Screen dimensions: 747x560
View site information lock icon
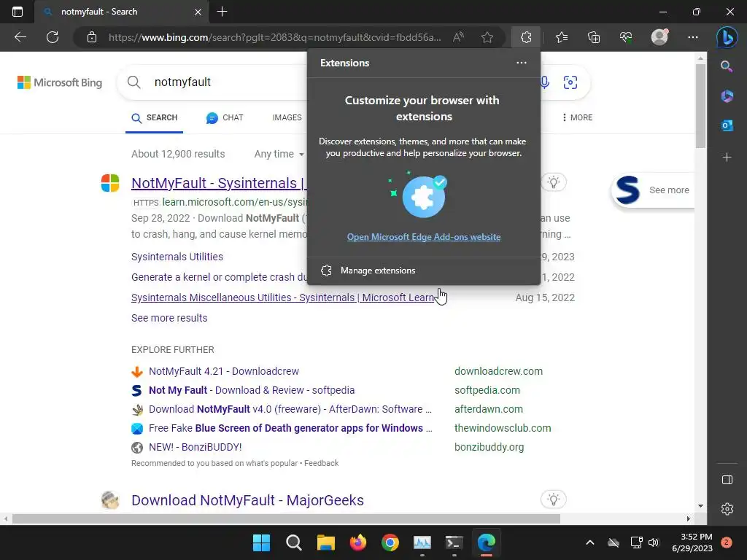92,37
